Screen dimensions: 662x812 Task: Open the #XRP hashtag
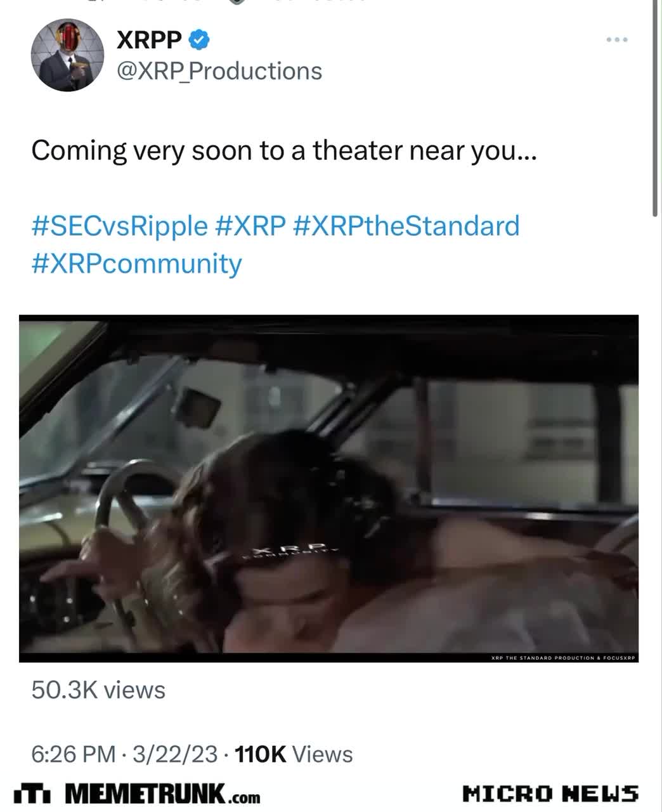tap(250, 226)
